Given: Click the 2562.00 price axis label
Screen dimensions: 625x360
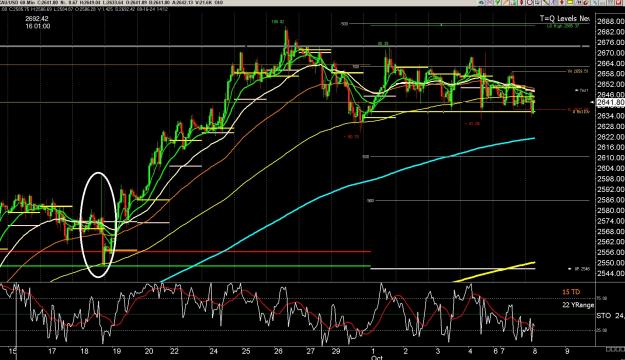Looking at the screenshot, I should (611, 242).
